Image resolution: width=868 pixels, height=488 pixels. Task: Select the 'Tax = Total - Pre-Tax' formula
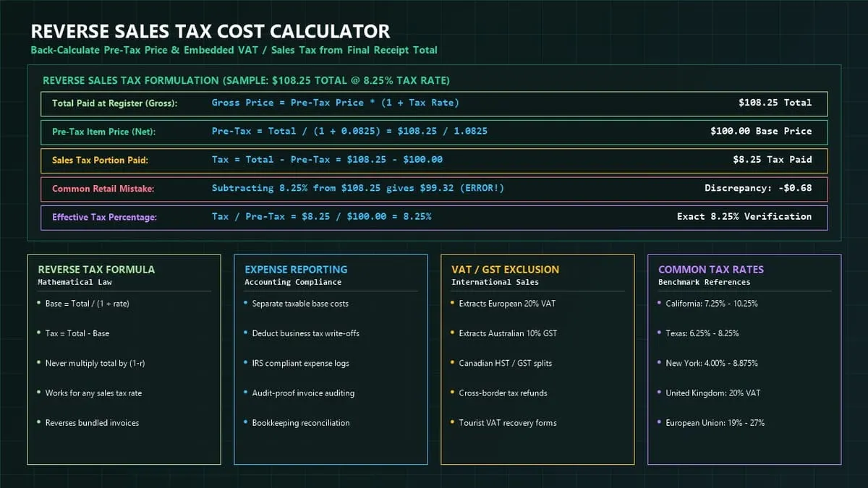pos(327,159)
